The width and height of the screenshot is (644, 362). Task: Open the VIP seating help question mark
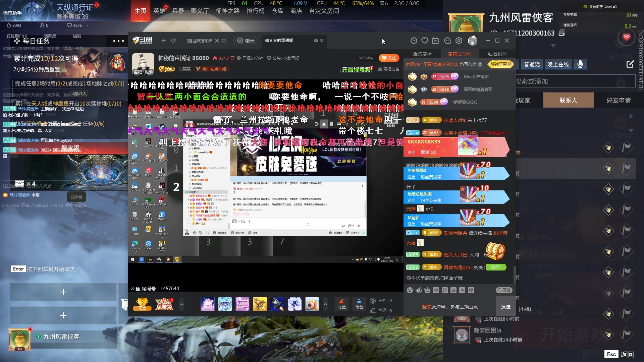coord(480,64)
